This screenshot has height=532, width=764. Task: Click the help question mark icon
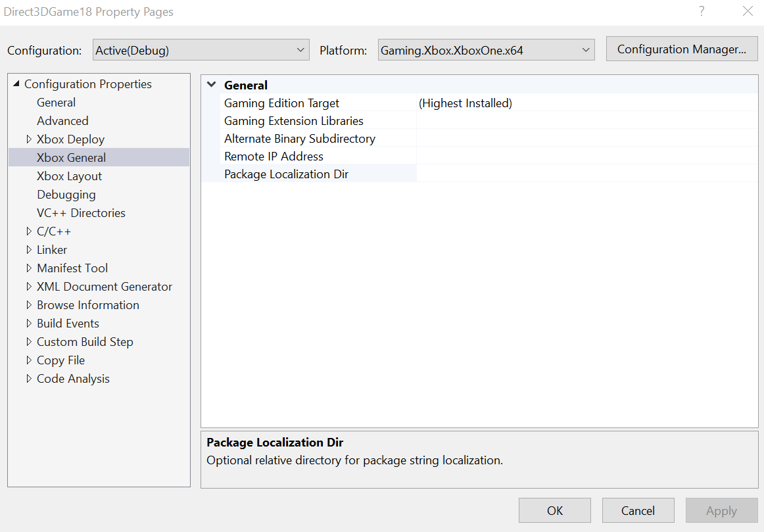(x=701, y=11)
